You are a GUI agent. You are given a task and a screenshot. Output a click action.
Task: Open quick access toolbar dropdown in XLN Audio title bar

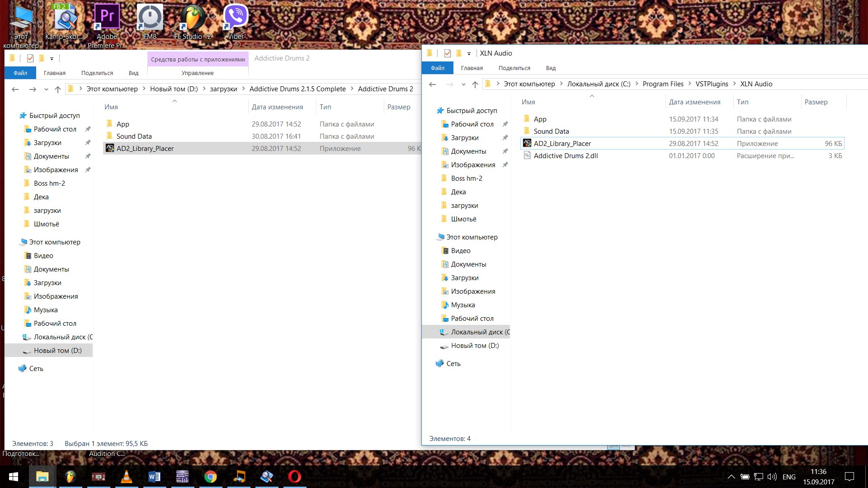tap(469, 54)
